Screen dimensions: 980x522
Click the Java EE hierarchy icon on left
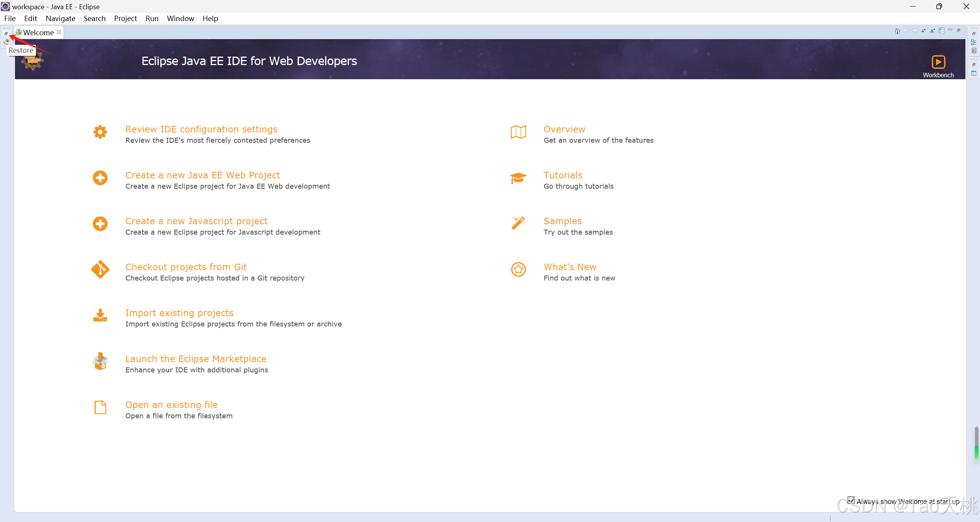[x=6, y=42]
